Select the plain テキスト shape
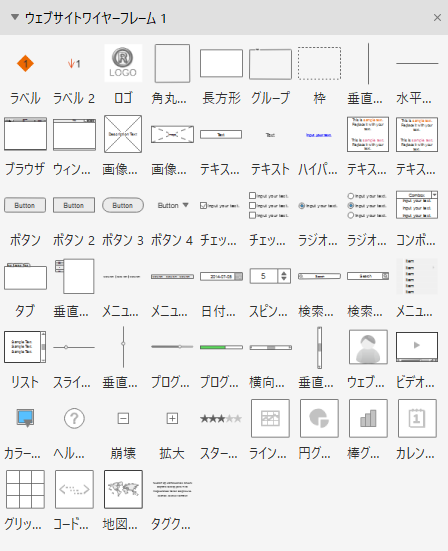Viewport: 448px width, 551px height. [270, 135]
